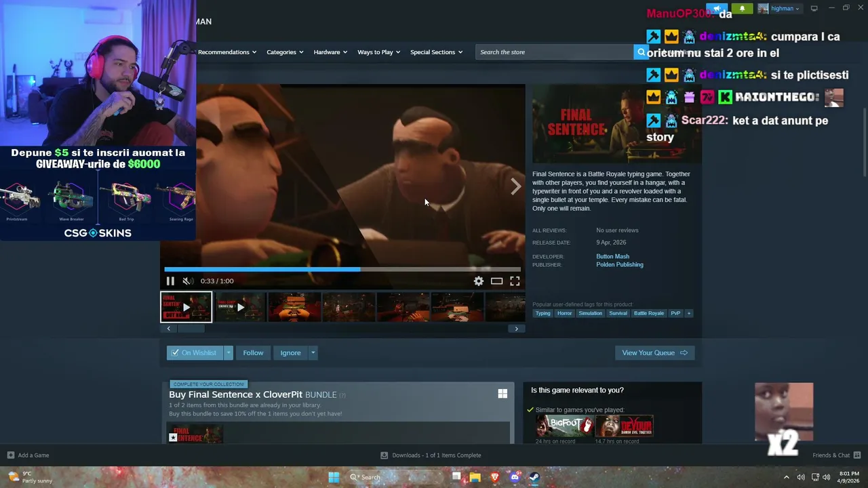Open the Recommendations store menu
The image size is (868, 488).
tap(227, 52)
